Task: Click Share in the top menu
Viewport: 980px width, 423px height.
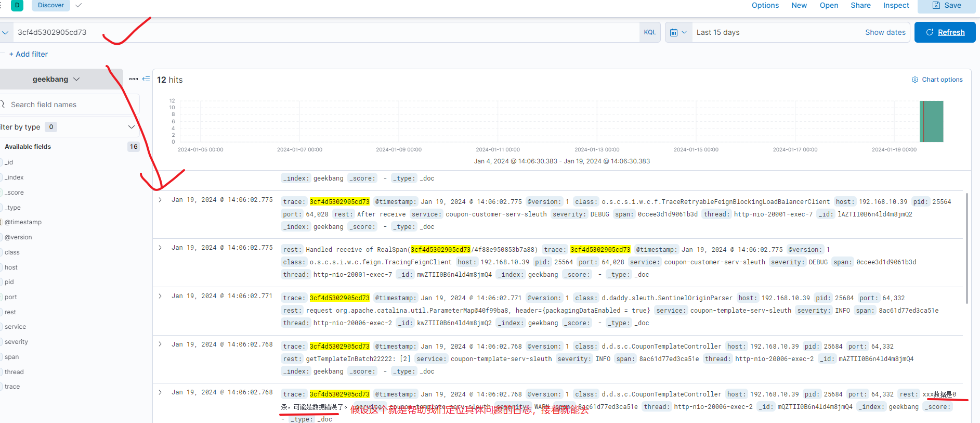Action: pyautogui.click(x=860, y=5)
